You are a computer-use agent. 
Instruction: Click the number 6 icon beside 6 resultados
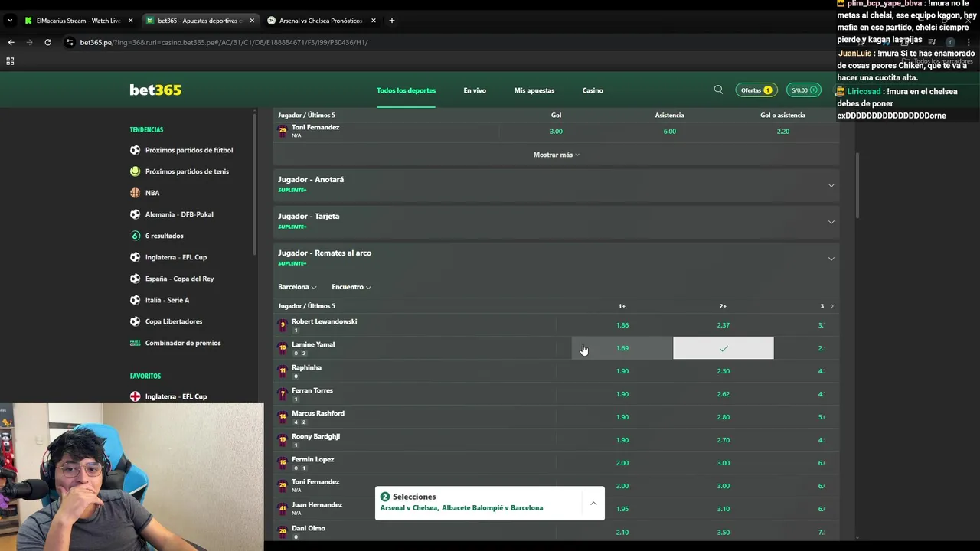(136, 236)
